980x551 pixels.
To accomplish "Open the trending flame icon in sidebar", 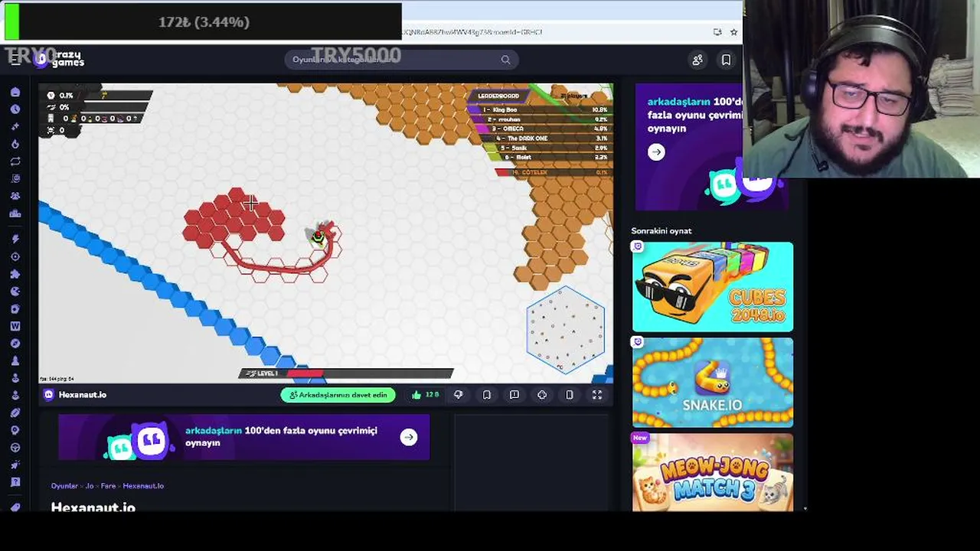I will (15, 145).
